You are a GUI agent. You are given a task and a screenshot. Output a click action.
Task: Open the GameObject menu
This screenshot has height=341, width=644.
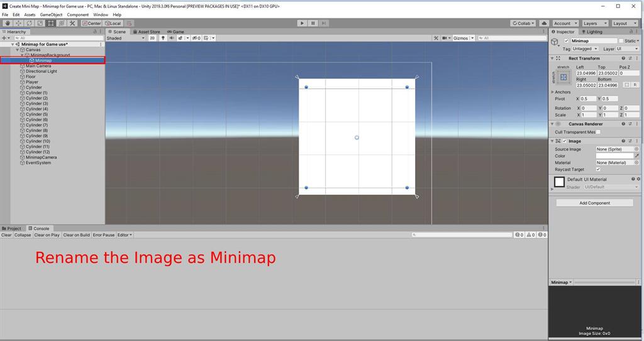tap(51, 14)
